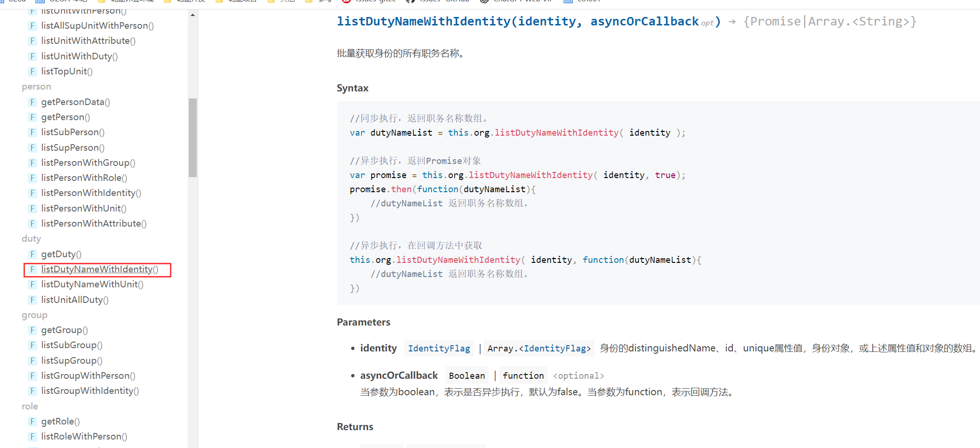The height and width of the screenshot is (448, 980).
Task: Click the F icon beside listSupPerson()
Action: click(32, 148)
